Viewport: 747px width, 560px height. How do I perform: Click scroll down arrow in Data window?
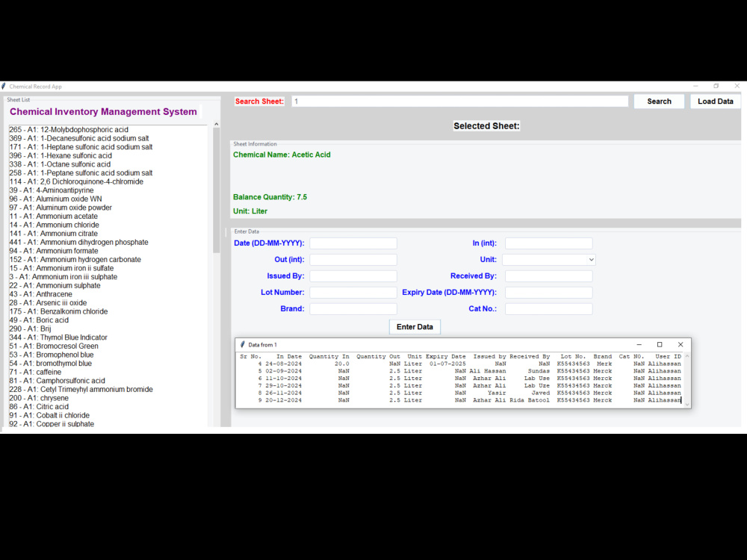click(x=687, y=405)
